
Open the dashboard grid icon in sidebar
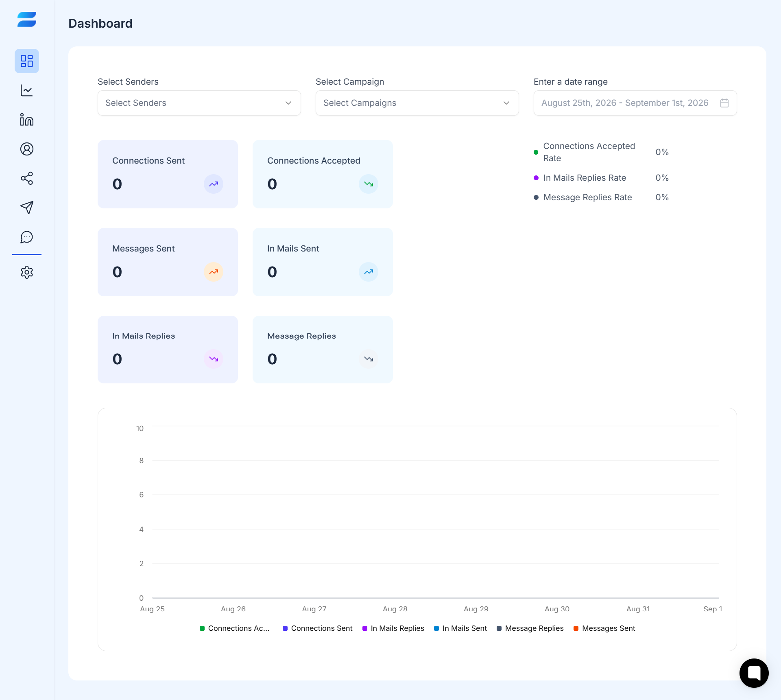click(x=27, y=61)
